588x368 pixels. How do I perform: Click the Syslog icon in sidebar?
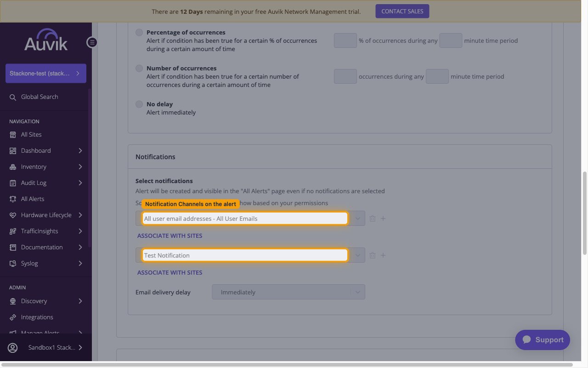(x=13, y=264)
